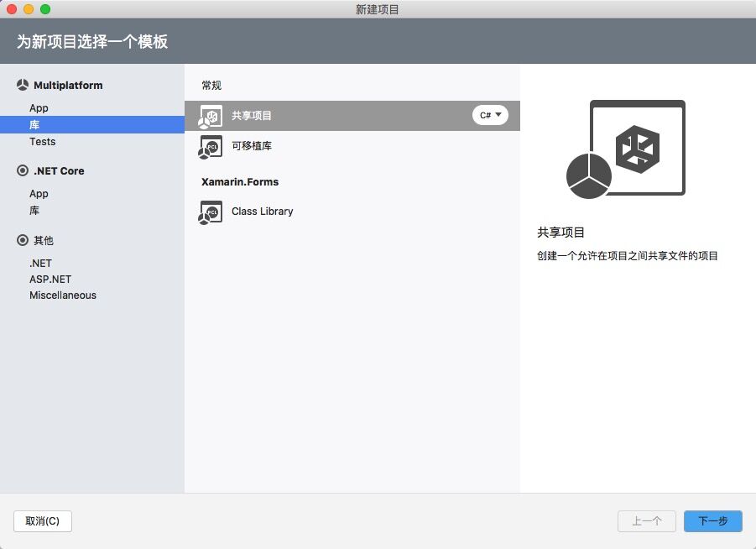Click the Xamarin.Forms section header

tap(240, 182)
